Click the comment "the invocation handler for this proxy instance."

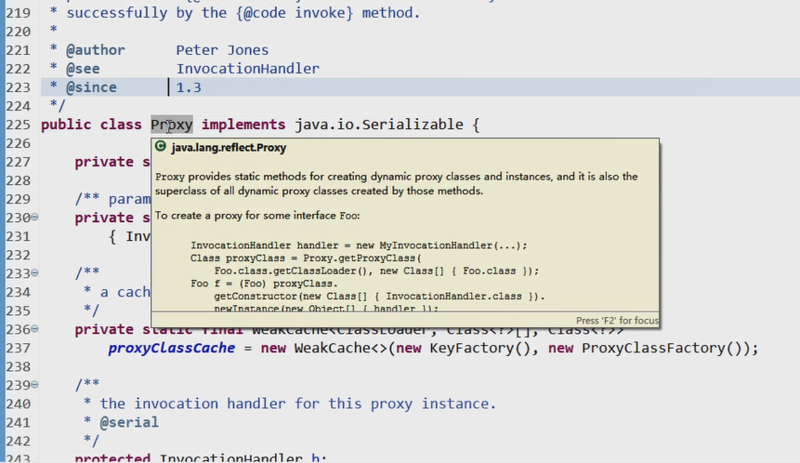(x=298, y=404)
